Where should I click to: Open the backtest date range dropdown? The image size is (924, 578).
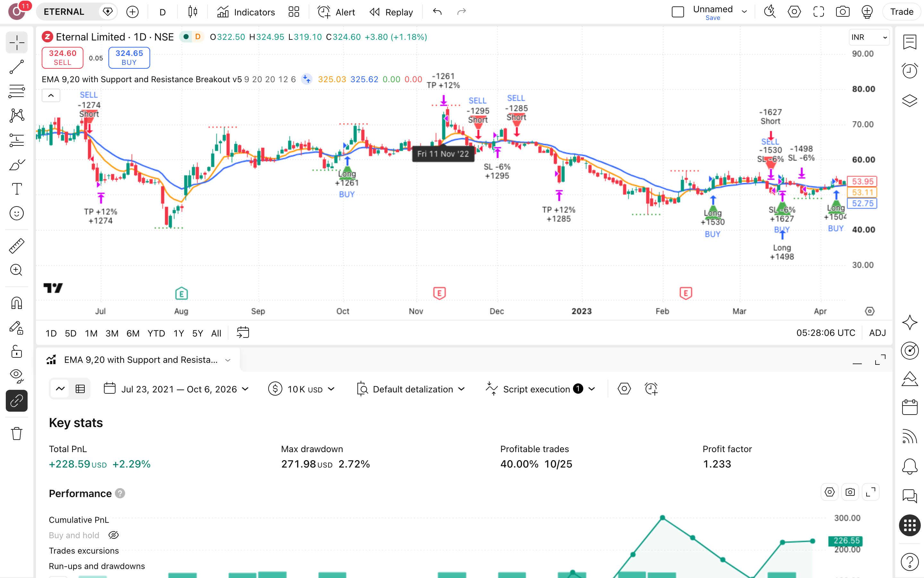pyautogui.click(x=176, y=389)
